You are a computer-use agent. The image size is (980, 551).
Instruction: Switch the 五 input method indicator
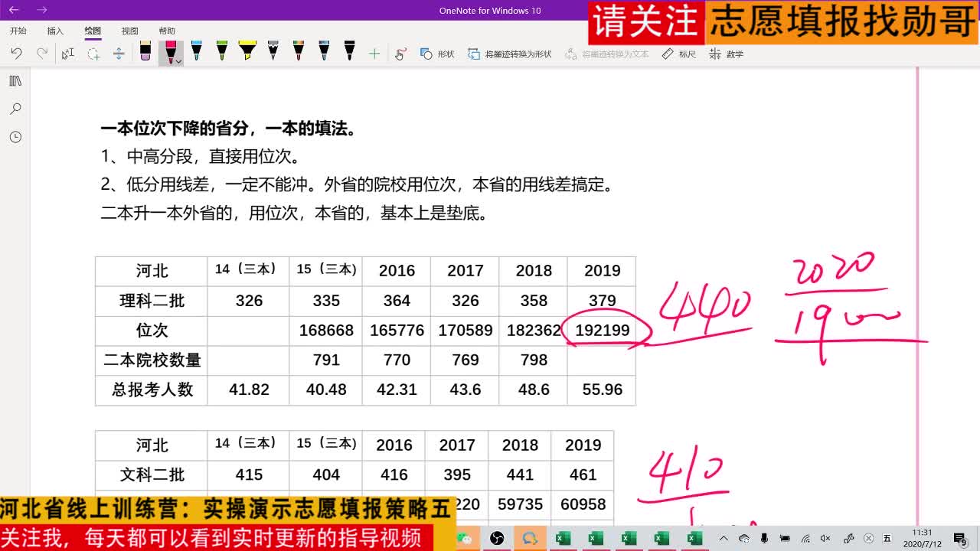click(x=887, y=539)
